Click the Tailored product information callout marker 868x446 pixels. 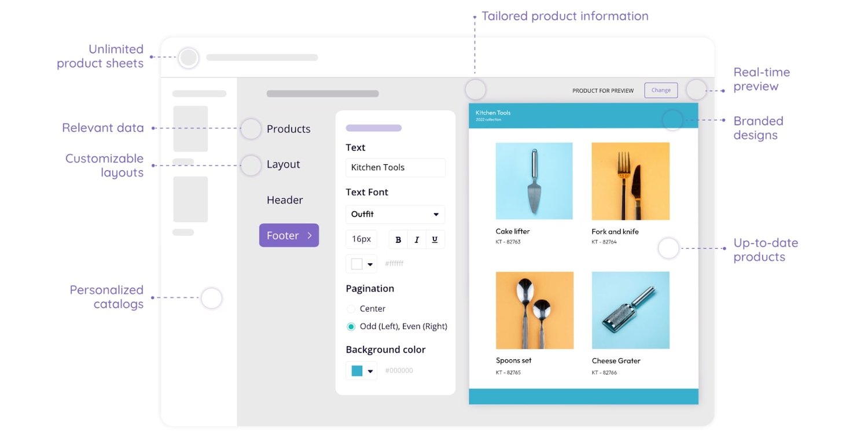point(476,90)
